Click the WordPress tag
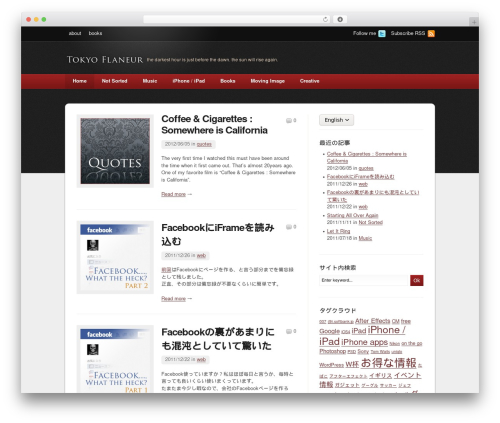The width and height of the screenshot is (500, 423). pyautogui.click(x=331, y=365)
